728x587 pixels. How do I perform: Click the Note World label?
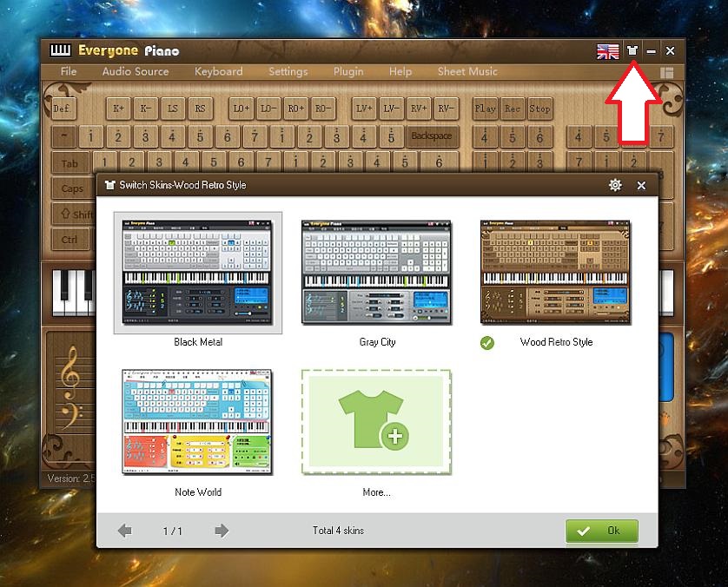pos(198,492)
